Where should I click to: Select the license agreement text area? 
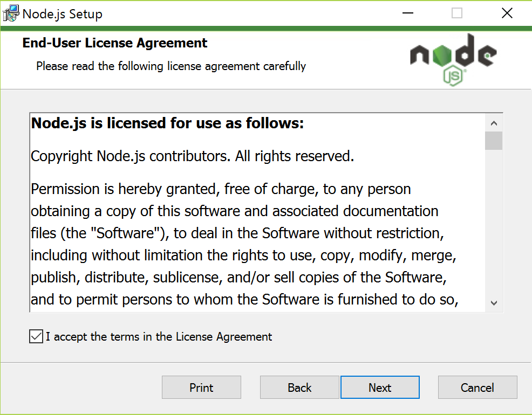pyautogui.click(x=254, y=210)
